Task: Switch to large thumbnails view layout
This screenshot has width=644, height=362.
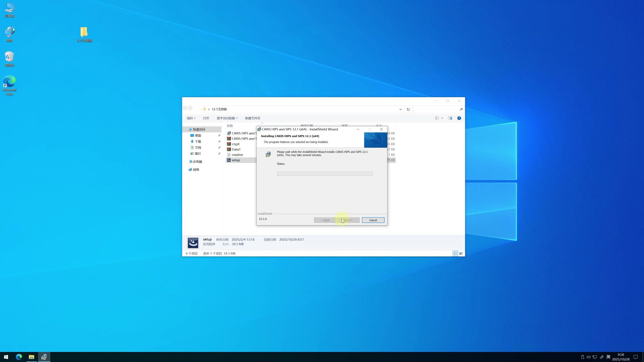Action: [461, 254]
